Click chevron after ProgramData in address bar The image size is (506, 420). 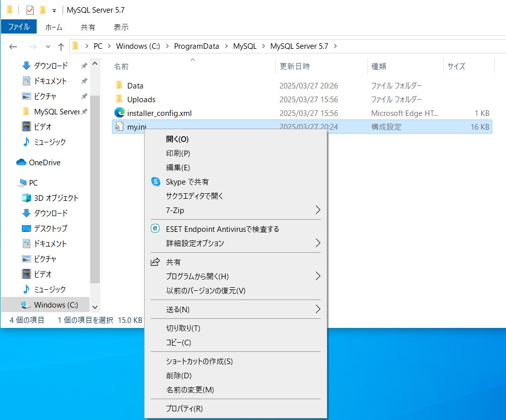226,46
